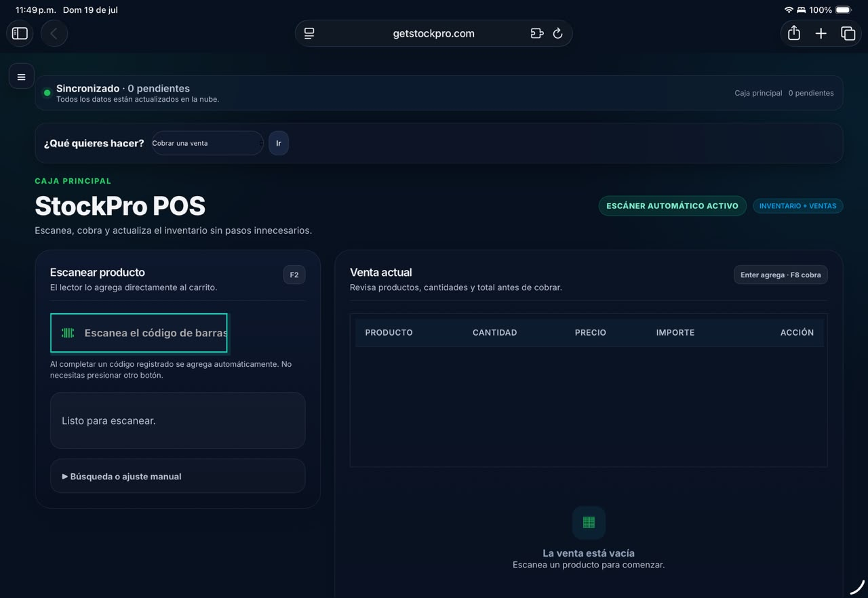Screen dimensions: 868x598
Task: Click 'INVENTARIO + VENTAS' badge
Action: pos(797,205)
